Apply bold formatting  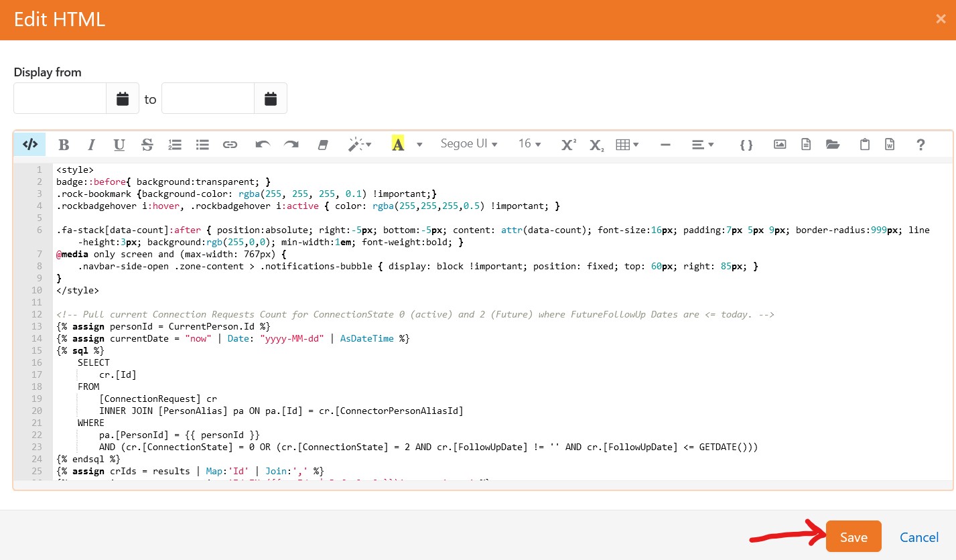tap(64, 144)
